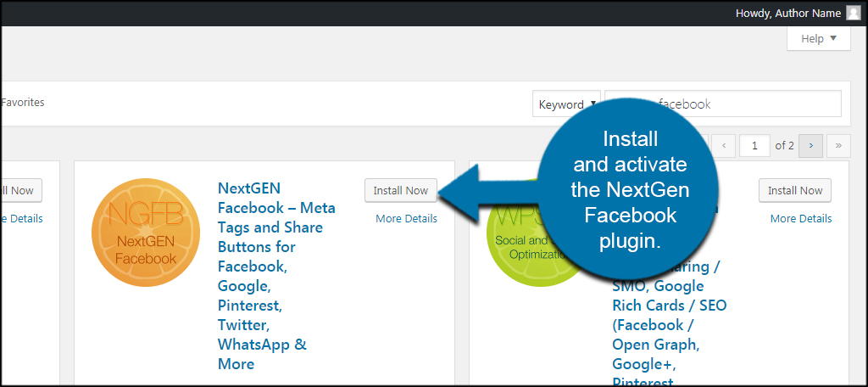Click the Author Name avatar icon
The height and width of the screenshot is (387, 868).
point(853,14)
